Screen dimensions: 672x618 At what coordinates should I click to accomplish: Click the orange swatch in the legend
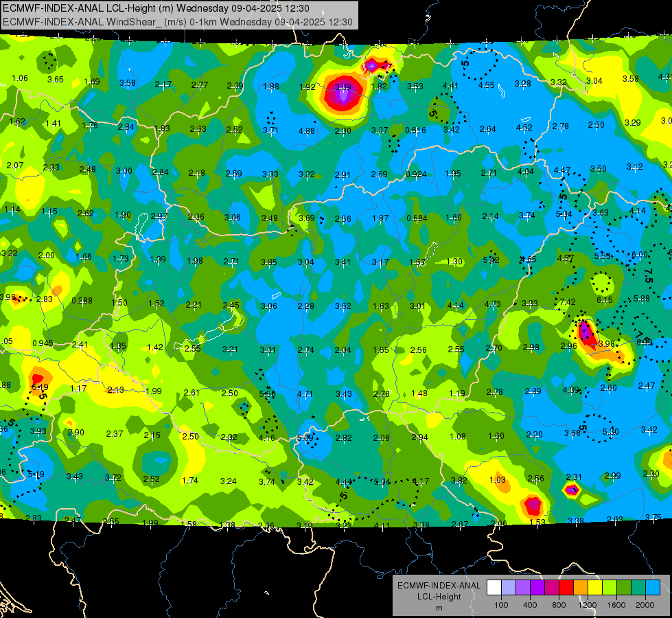[x=581, y=588]
